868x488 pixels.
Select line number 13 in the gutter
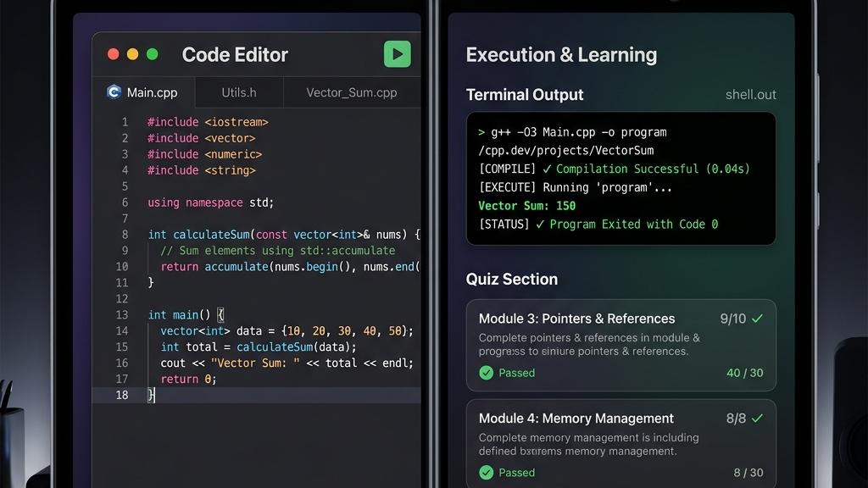(x=122, y=315)
